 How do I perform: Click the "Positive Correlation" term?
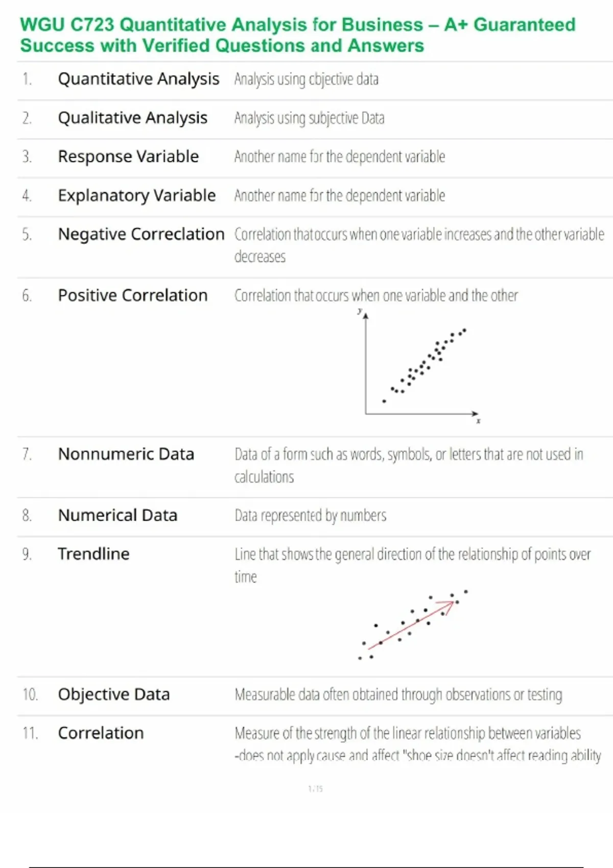(132, 296)
